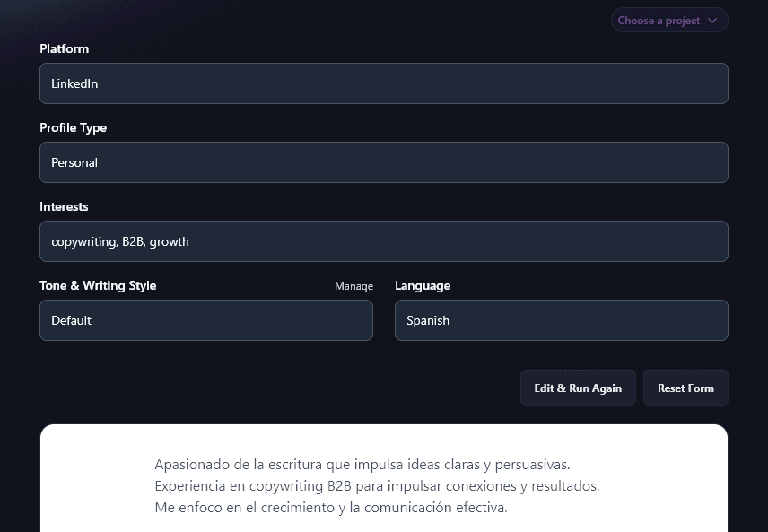Open the Tone & Writing Style selector
768x532 pixels.
coord(206,320)
